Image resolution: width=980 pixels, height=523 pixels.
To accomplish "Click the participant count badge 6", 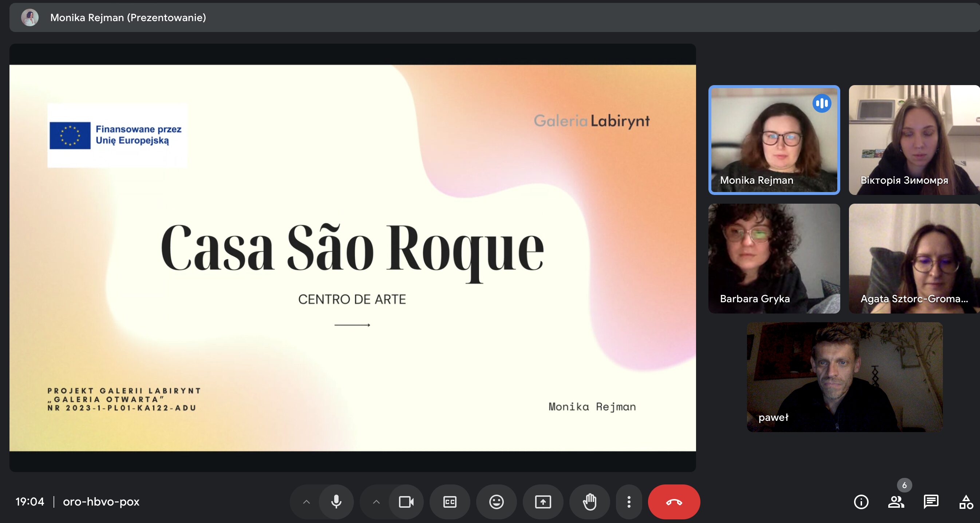I will point(904,485).
